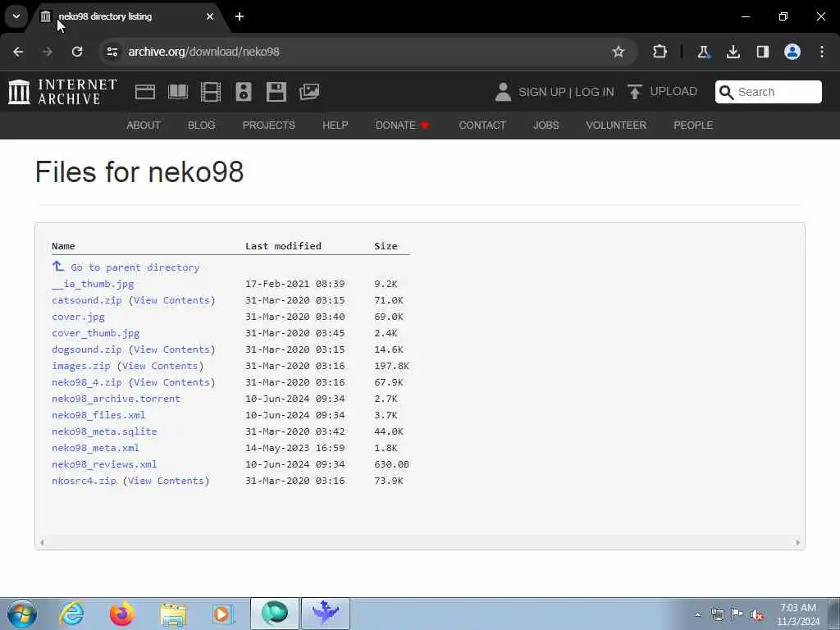Open the Extensions puzzle icon
840x630 pixels.
(x=660, y=52)
